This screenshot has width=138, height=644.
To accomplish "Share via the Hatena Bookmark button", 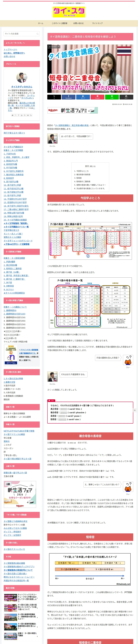I will point(83,97).
